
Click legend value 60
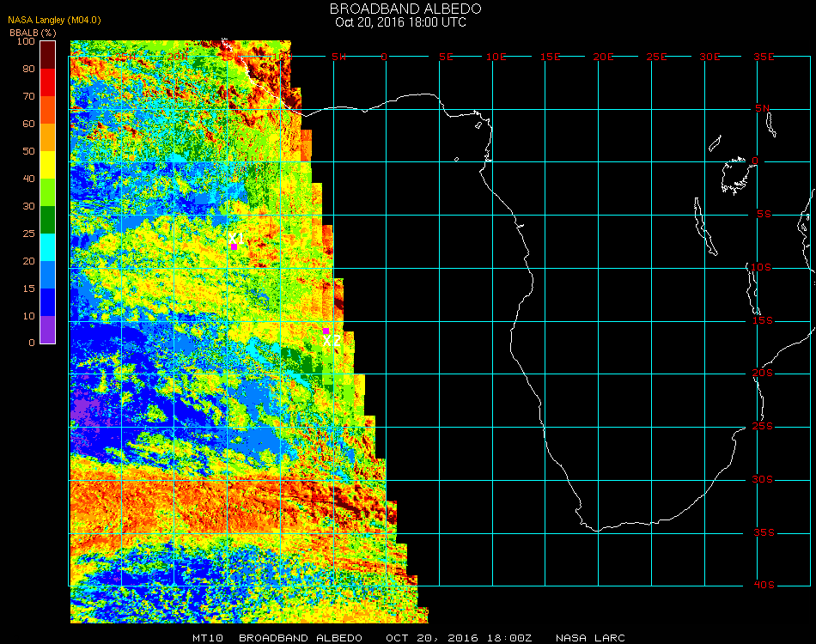click(x=28, y=124)
